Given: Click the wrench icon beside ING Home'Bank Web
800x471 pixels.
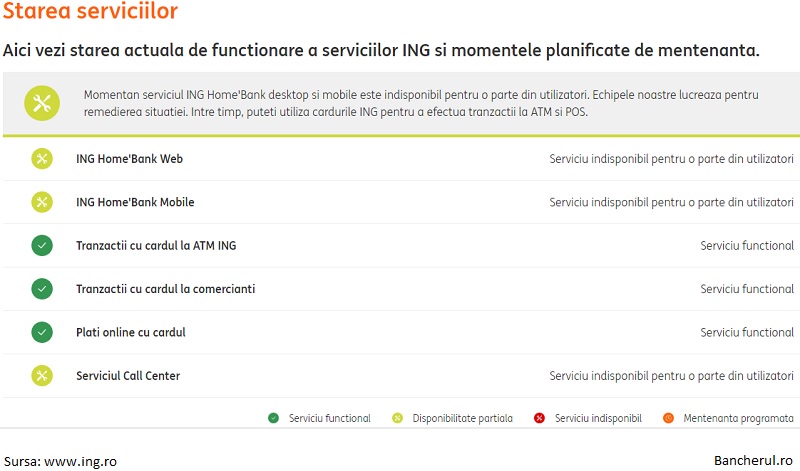Looking at the screenshot, I should pos(42,159).
